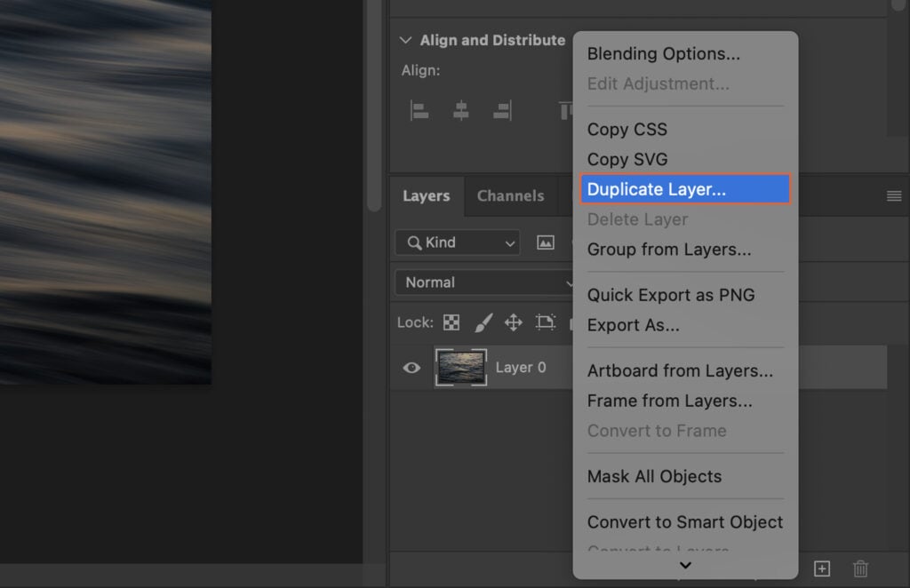Viewport: 910px width, 588px height.
Task: Switch to the Channels tab
Action: coord(511,195)
